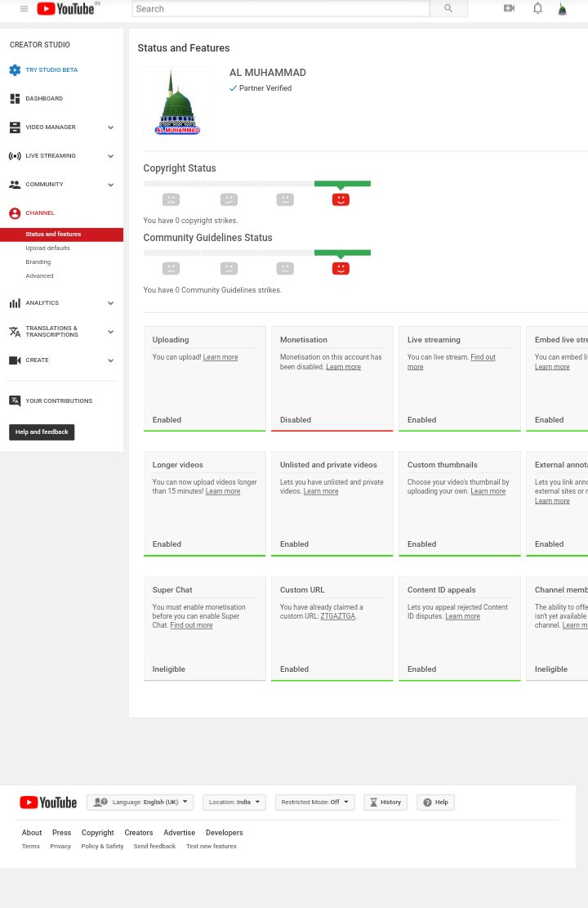
Task: Click the red smiley under Community Guidelines Status
Action: [341, 269]
